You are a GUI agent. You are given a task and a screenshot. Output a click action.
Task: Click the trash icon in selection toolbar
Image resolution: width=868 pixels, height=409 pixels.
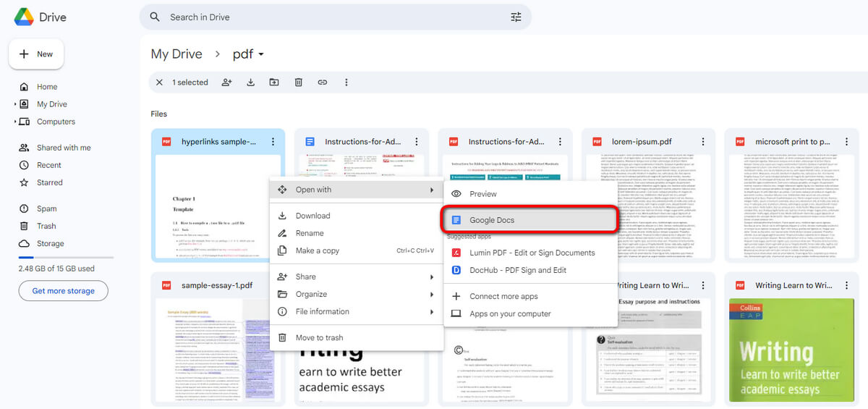298,83
